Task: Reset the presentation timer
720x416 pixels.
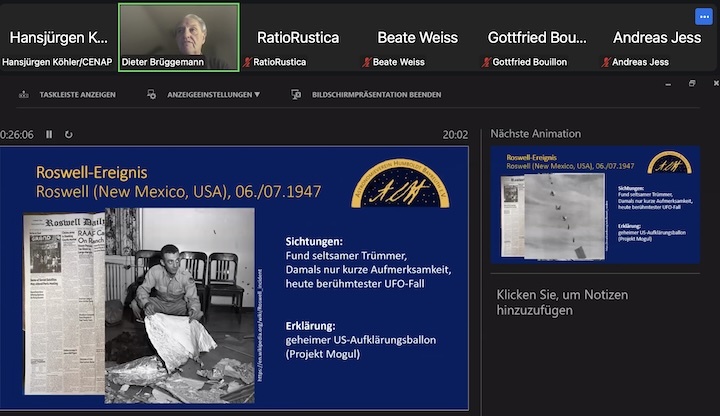Action: click(68, 134)
